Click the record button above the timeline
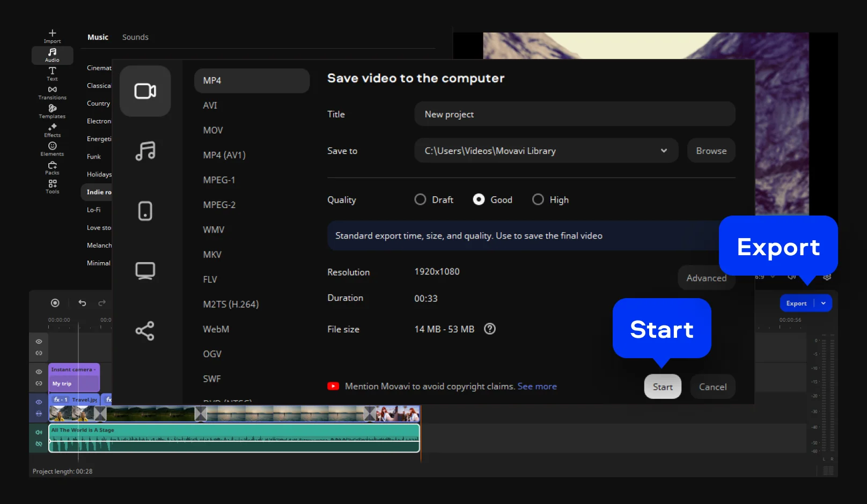867x504 pixels. 55,303
